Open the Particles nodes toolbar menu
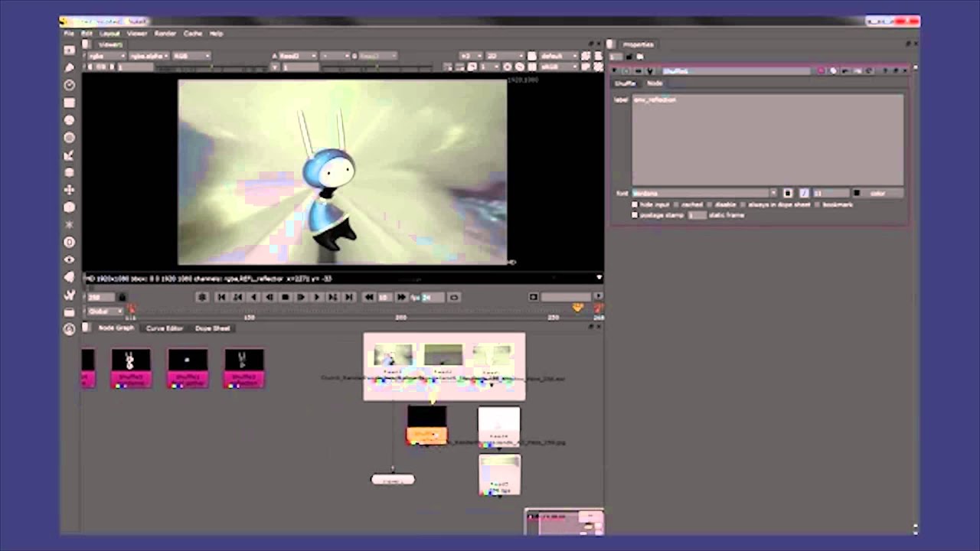This screenshot has width=980, height=551. tap(69, 225)
